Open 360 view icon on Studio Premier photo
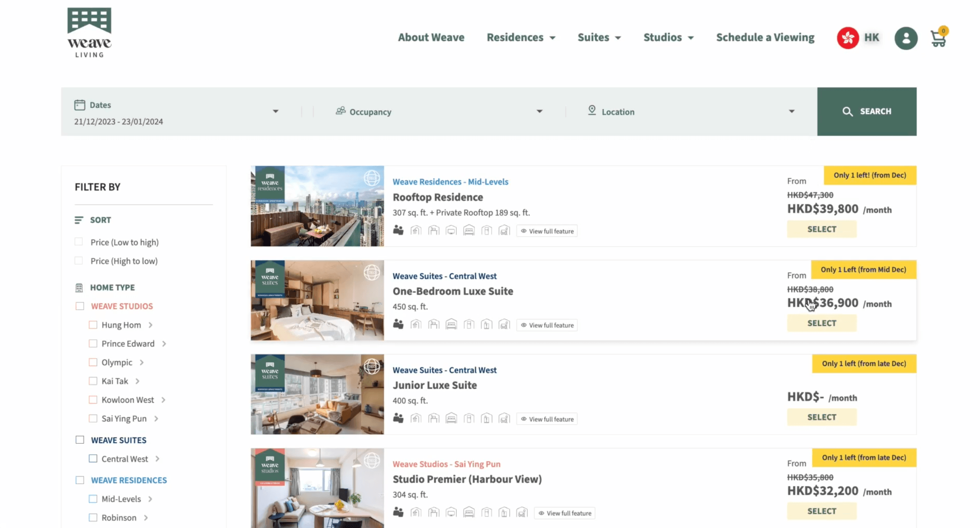980x528 pixels. (371, 460)
